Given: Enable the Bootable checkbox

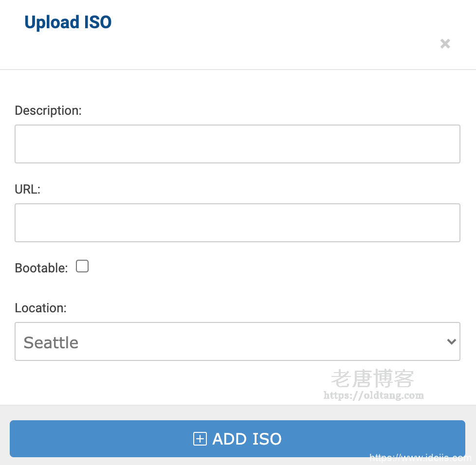Looking at the screenshot, I should 82,267.
